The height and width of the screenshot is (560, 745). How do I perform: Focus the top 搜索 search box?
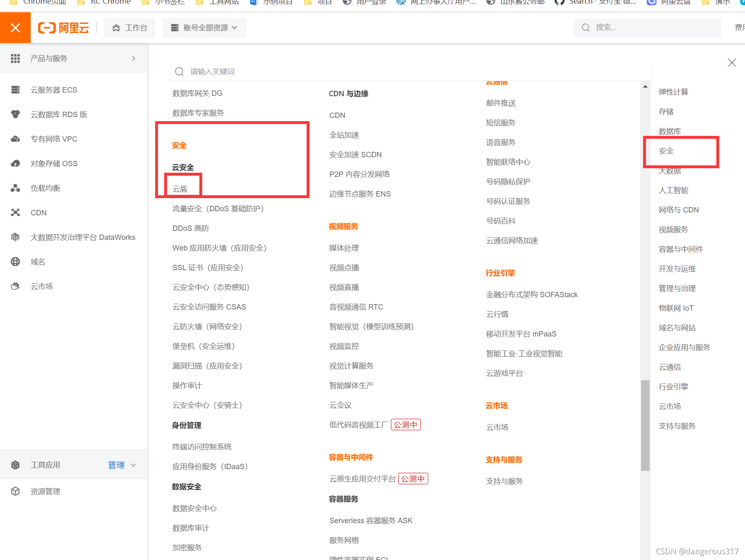pyautogui.click(x=647, y=27)
